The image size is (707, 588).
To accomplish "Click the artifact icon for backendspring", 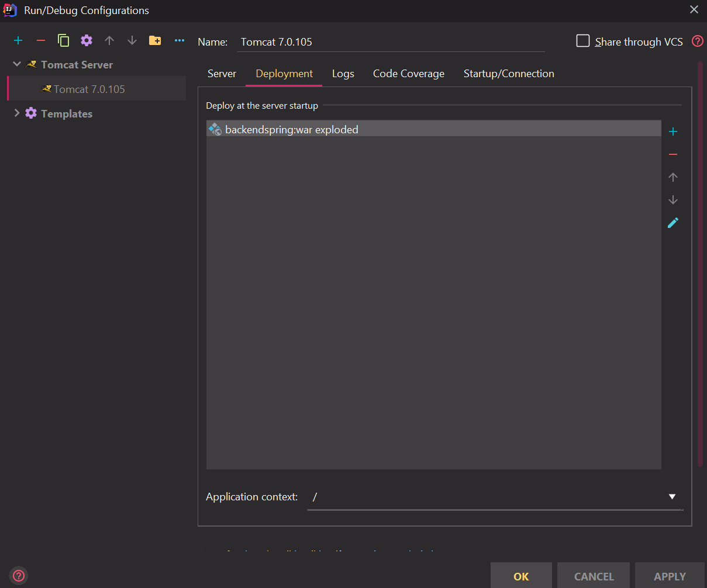I will point(215,129).
